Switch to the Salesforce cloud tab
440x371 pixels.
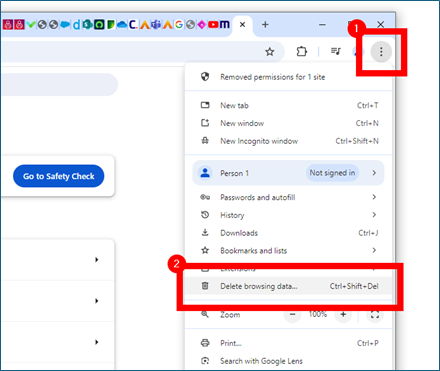tap(65, 24)
